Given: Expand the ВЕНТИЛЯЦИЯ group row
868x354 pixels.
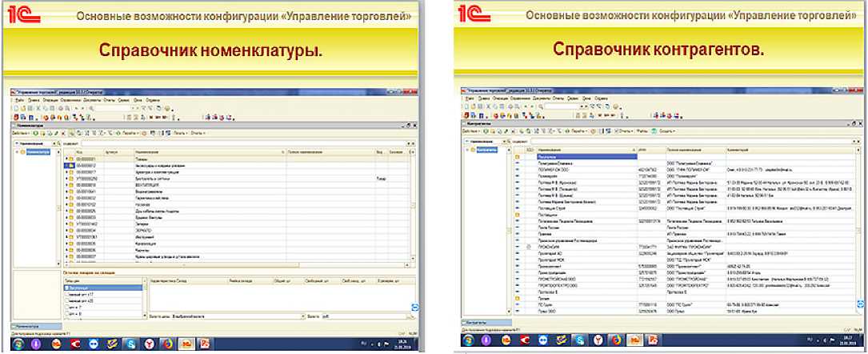Looking at the screenshot, I should tap(66, 185).
